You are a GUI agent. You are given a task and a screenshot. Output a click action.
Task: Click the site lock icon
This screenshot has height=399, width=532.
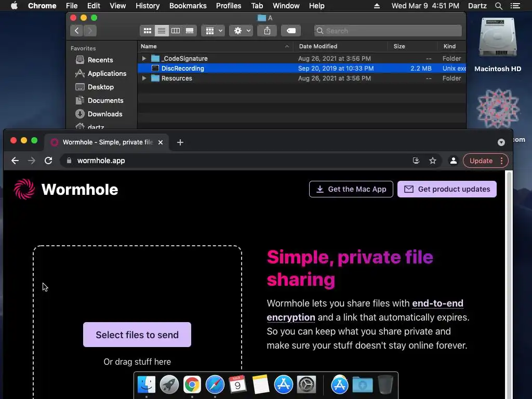pos(69,161)
